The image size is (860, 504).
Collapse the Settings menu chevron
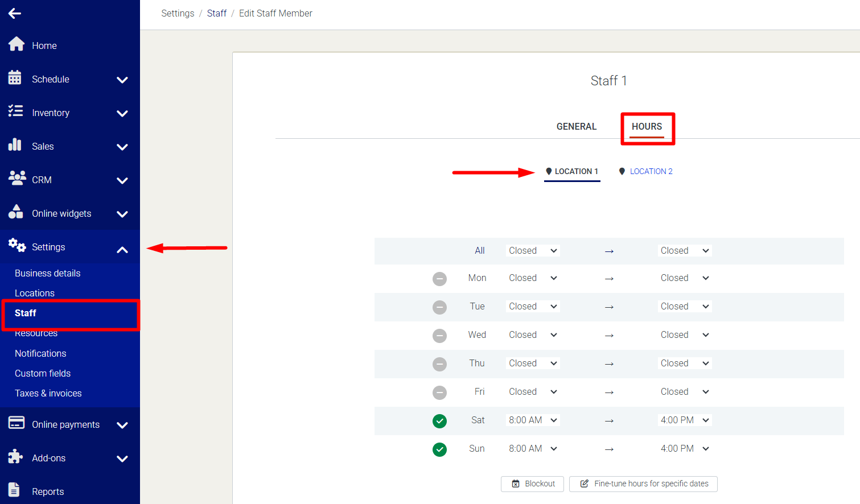point(122,250)
